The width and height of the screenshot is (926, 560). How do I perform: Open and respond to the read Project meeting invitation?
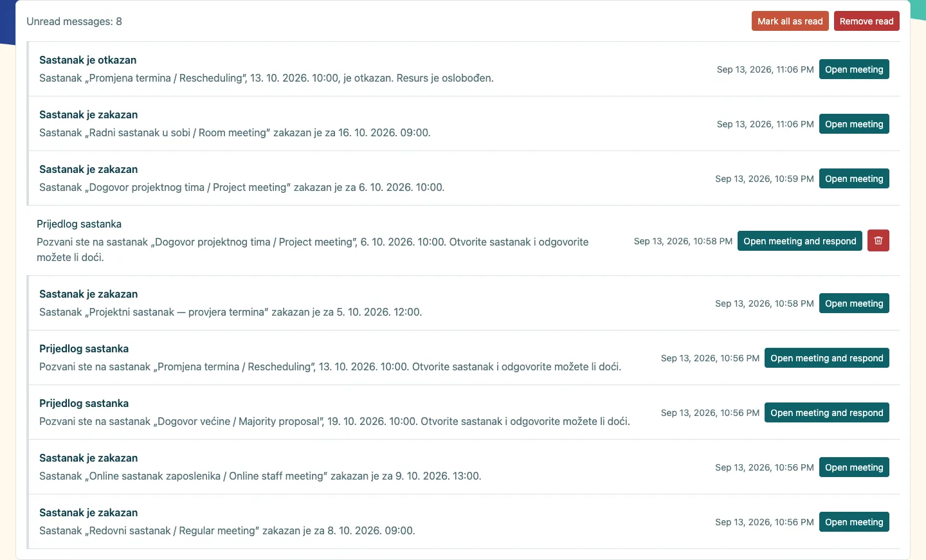click(799, 241)
